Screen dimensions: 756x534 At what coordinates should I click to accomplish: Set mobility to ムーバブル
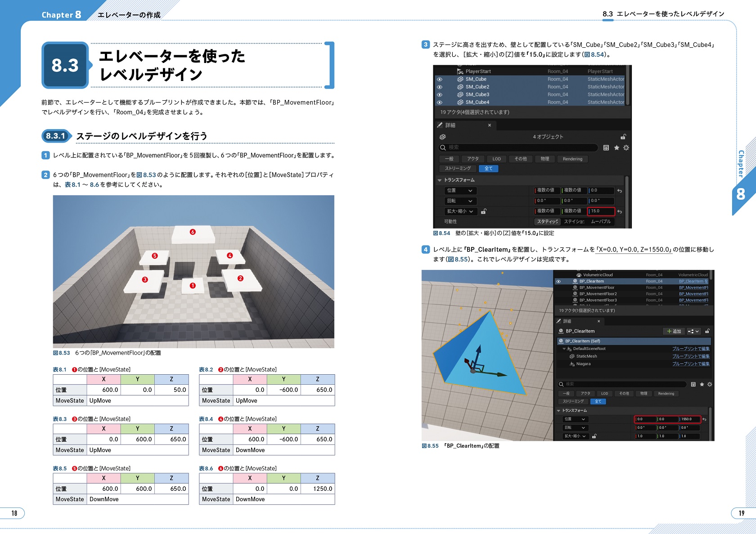click(x=601, y=221)
